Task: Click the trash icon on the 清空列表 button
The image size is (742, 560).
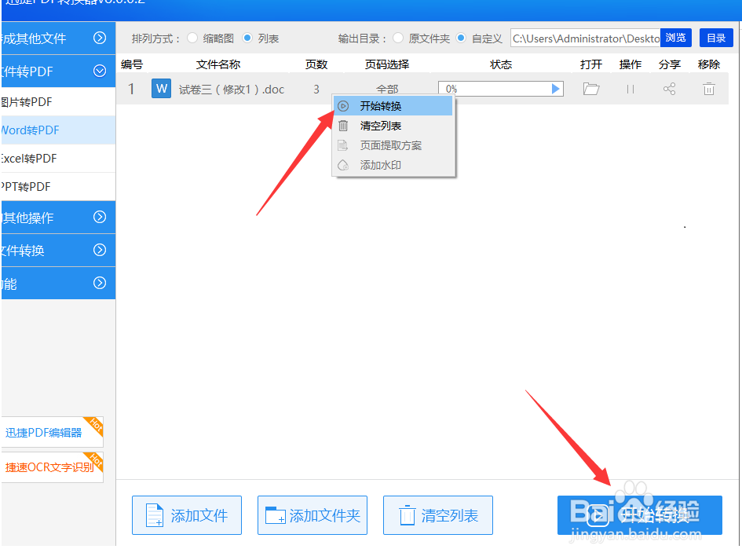Action: pos(407,515)
